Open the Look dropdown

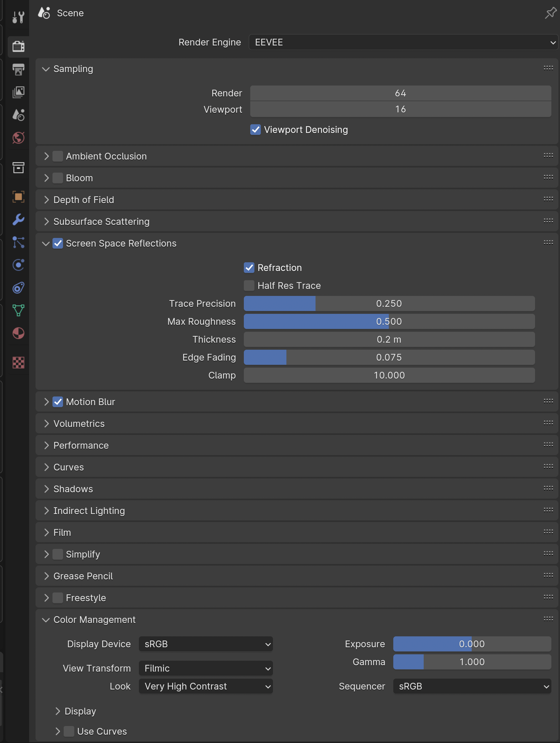(206, 686)
